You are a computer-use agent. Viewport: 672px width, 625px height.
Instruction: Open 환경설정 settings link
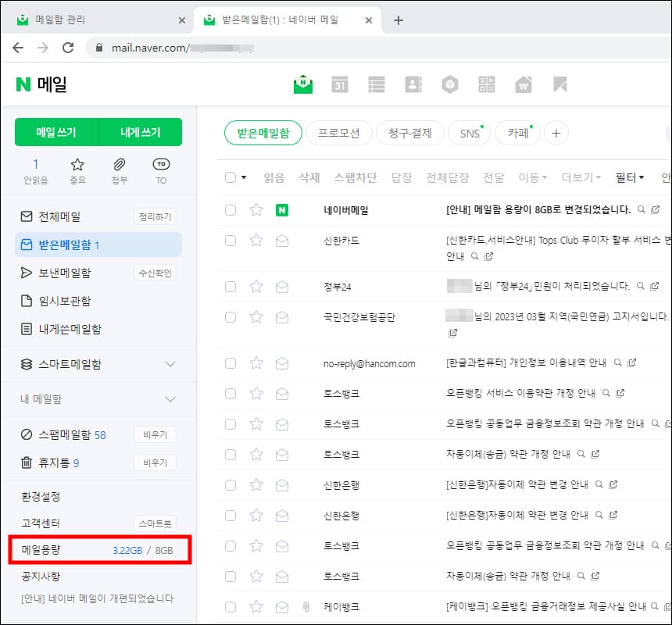41,497
